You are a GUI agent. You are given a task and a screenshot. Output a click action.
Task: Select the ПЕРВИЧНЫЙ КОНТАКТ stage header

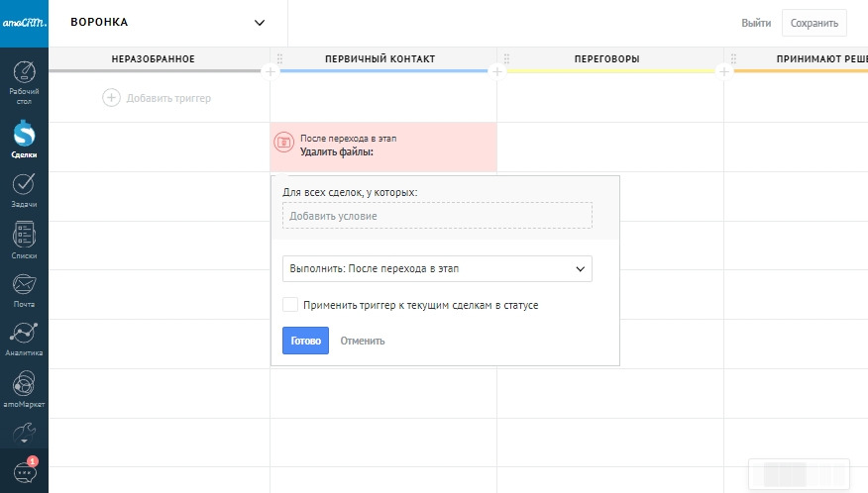pos(380,59)
